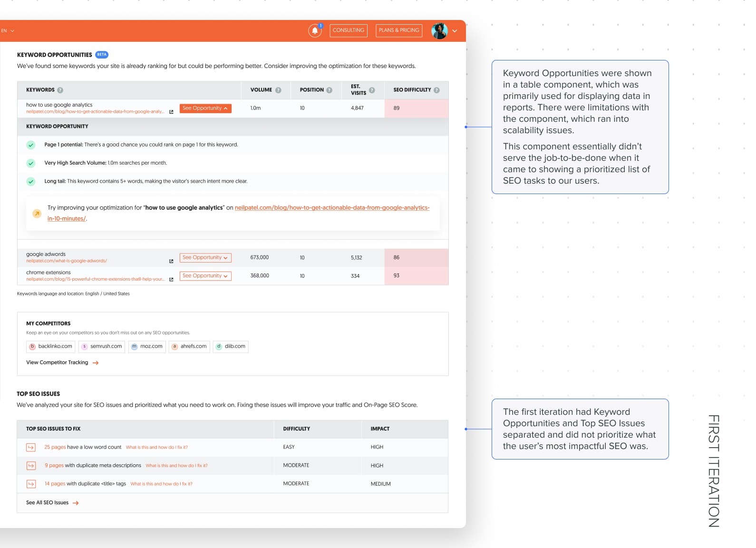
Task: Open external link icon for google analytics URL
Action: pos(171,112)
